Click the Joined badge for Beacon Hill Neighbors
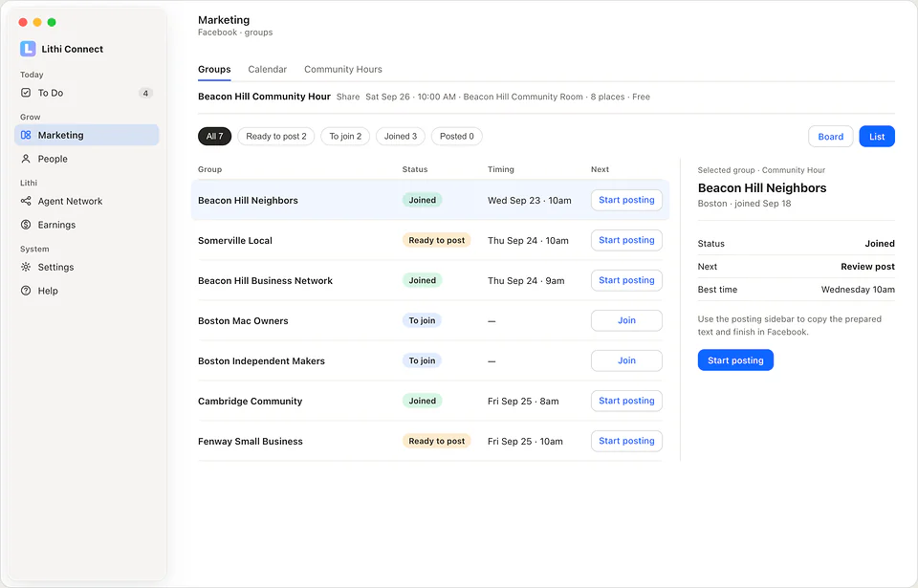Viewport: 918px width, 588px height. tap(422, 200)
